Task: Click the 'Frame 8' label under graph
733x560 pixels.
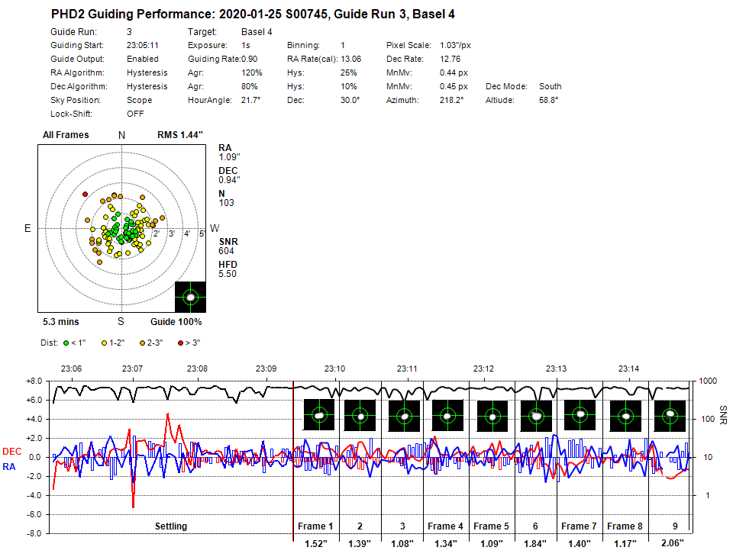Action: 625,526
